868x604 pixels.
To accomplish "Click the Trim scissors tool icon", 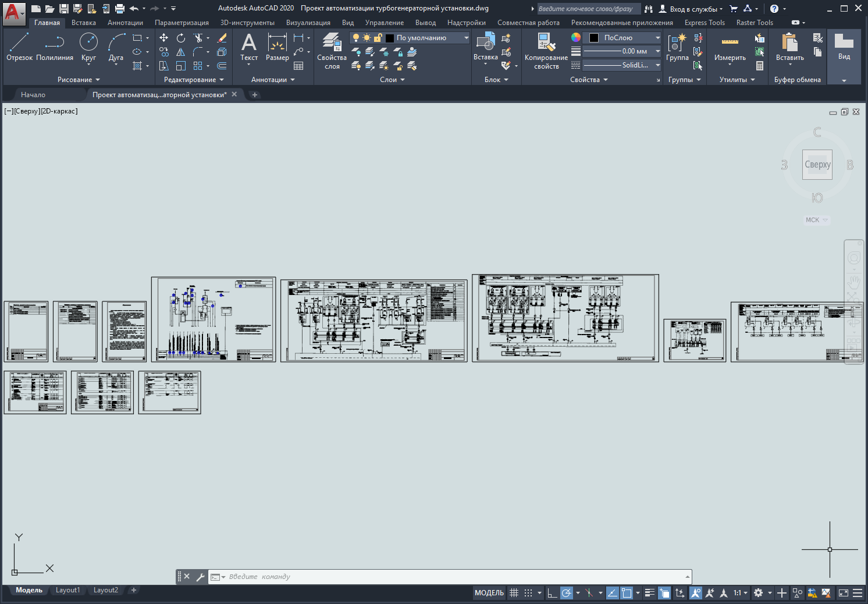I will tap(198, 38).
